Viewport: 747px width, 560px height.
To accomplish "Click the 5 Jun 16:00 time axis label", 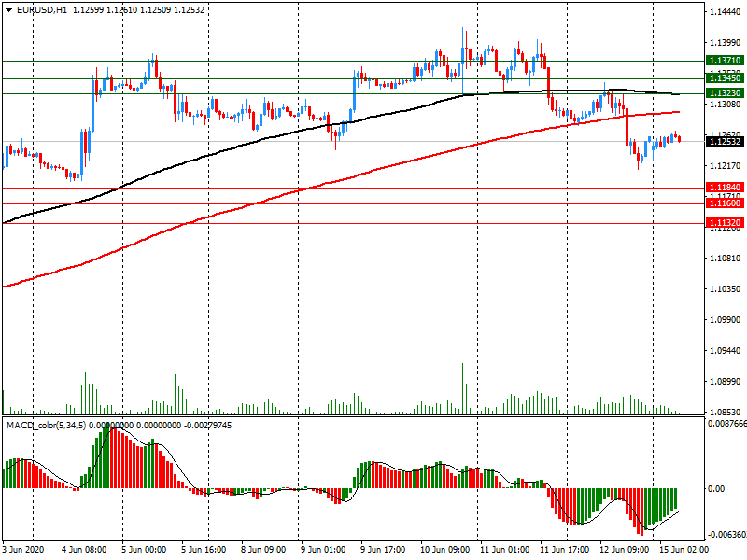I will pos(204,550).
